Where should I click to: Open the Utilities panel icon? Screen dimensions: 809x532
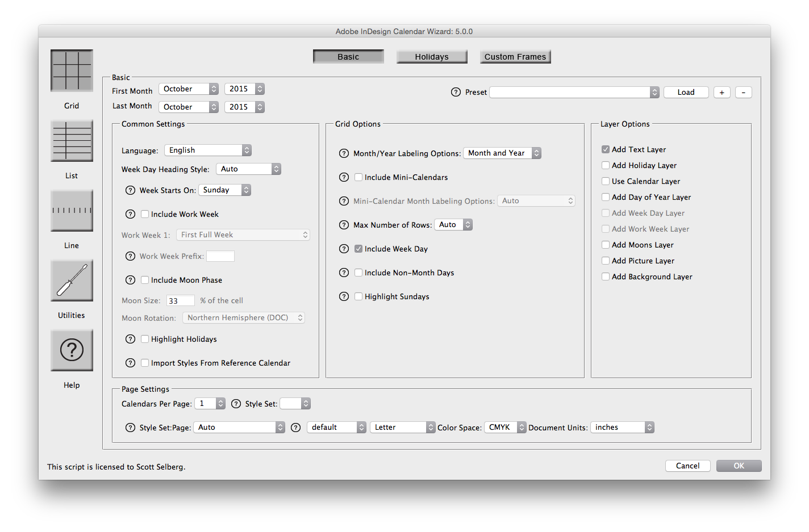click(x=72, y=280)
